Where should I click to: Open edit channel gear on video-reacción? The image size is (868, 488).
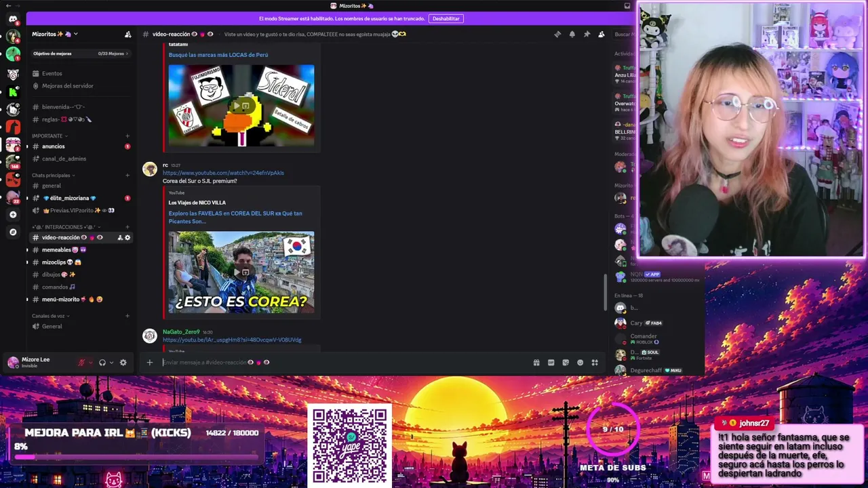pyautogui.click(x=127, y=238)
